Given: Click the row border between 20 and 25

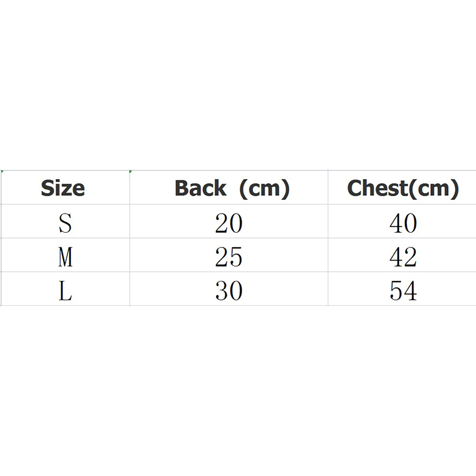Looking at the screenshot, I should [x=228, y=239].
